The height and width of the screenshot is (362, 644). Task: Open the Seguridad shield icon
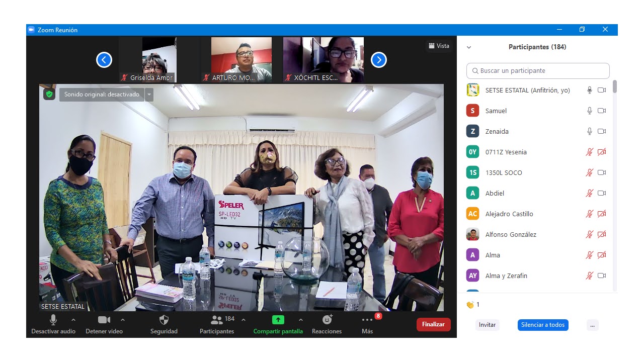pyautogui.click(x=164, y=320)
